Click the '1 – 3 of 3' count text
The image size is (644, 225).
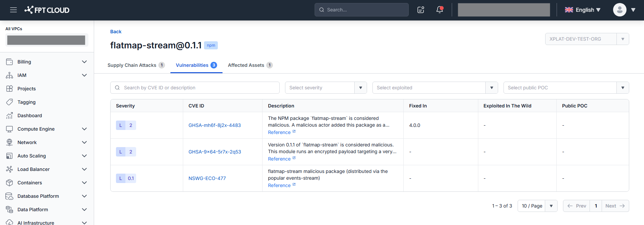[x=502, y=206]
